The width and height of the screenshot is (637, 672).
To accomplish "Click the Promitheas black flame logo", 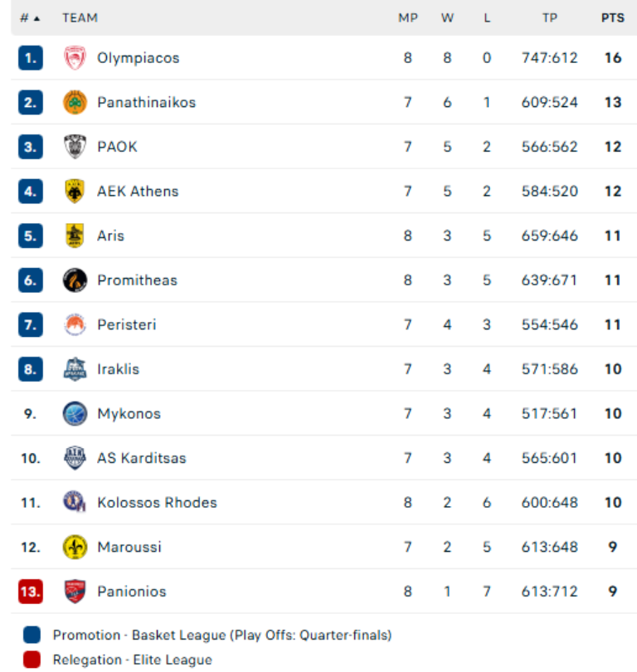I will tap(75, 280).
